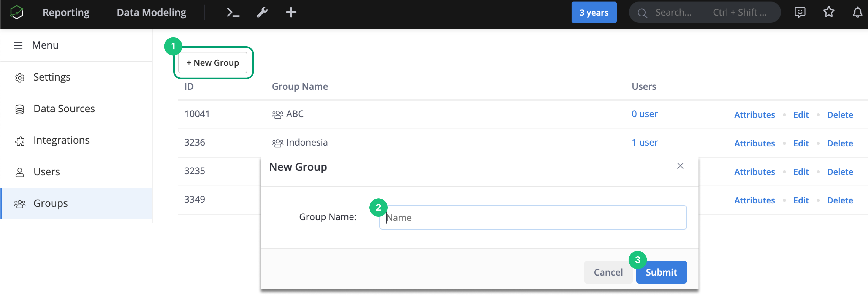Edit group 3235
The image size is (868, 295).
[x=801, y=172]
